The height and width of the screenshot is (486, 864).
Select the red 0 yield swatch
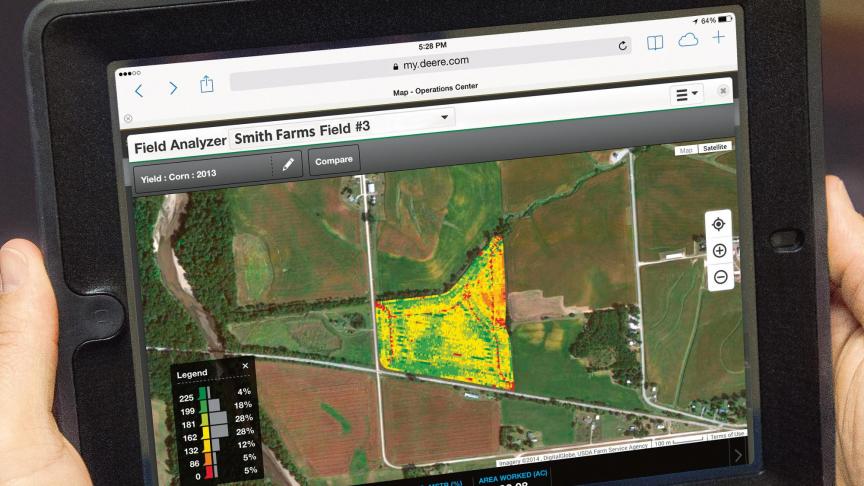click(209, 472)
